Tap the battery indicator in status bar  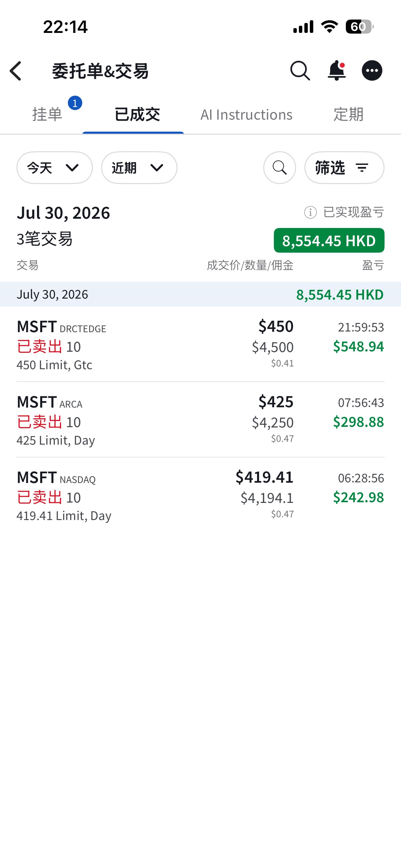tap(359, 27)
